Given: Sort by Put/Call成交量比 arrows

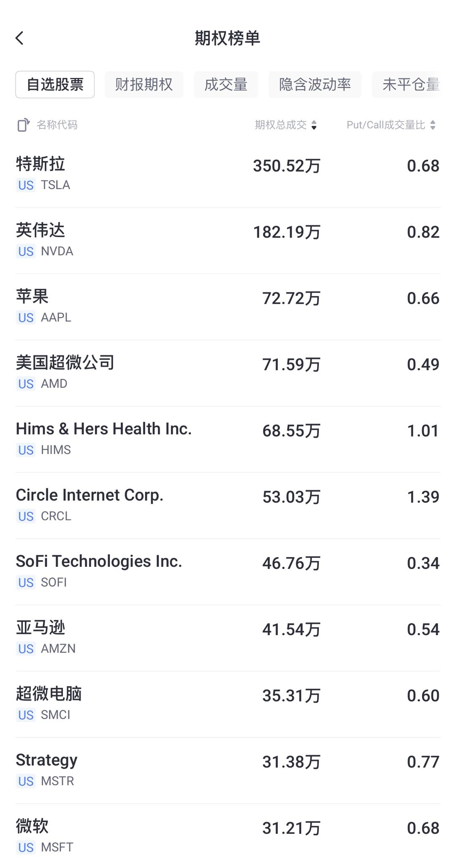Looking at the screenshot, I should pyautogui.click(x=433, y=125).
